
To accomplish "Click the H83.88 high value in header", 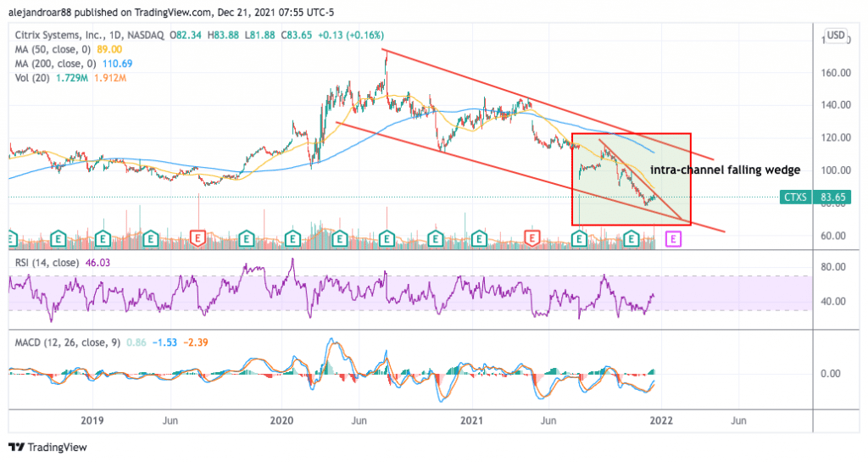I will pos(223,36).
